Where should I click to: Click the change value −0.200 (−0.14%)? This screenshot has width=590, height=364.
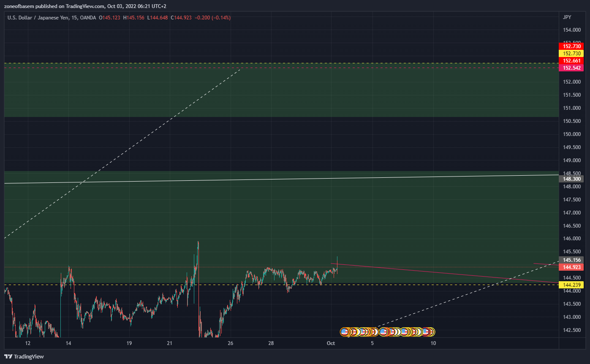[x=212, y=17]
